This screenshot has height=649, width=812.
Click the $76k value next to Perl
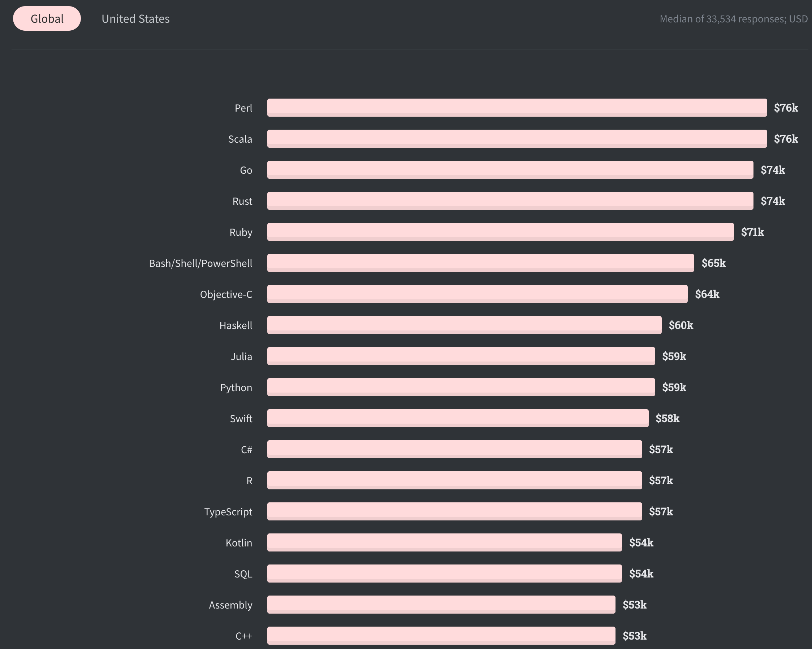click(785, 108)
